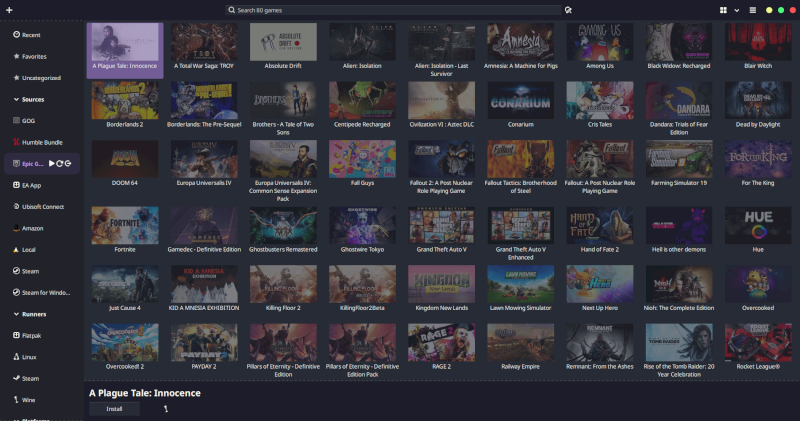Image resolution: width=800 pixels, height=421 pixels.
Task: Open the hamburger main menu
Action: (x=753, y=10)
